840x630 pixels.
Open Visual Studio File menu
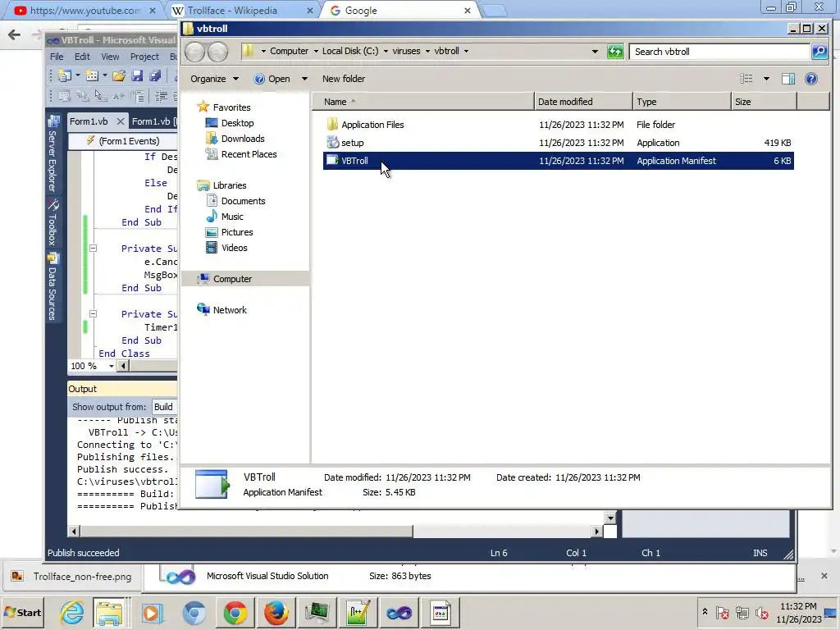click(x=57, y=57)
